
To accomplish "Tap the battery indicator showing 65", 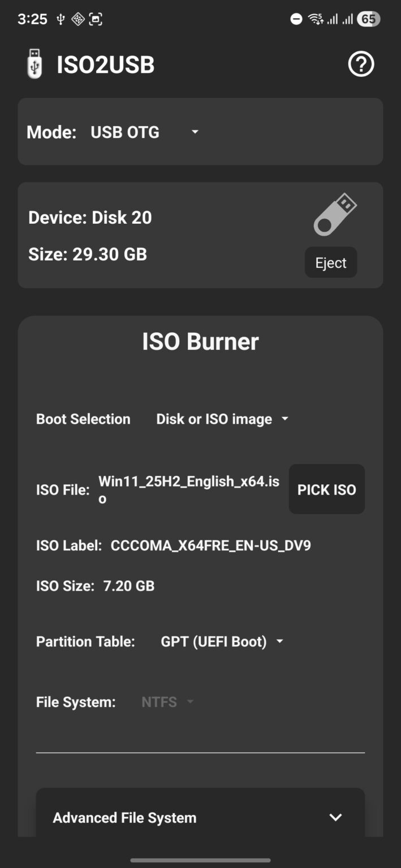I will point(369,19).
